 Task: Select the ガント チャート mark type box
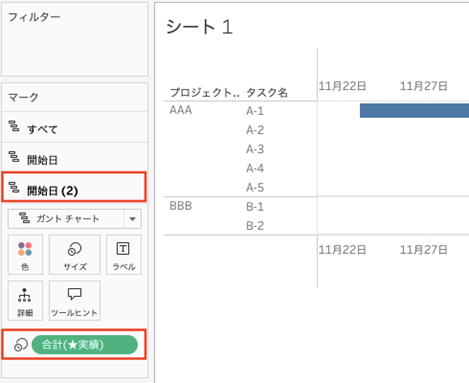(x=75, y=219)
